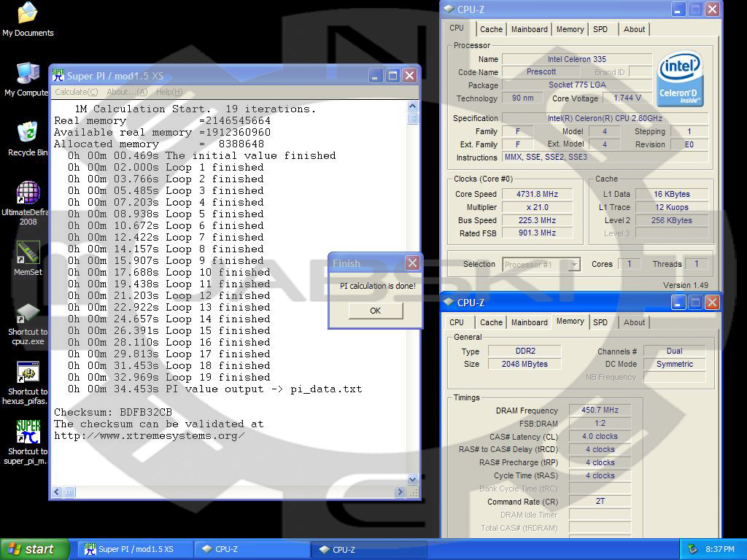Select Mainboard tab in top CPU-Z
The height and width of the screenshot is (560, 747).
click(530, 29)
